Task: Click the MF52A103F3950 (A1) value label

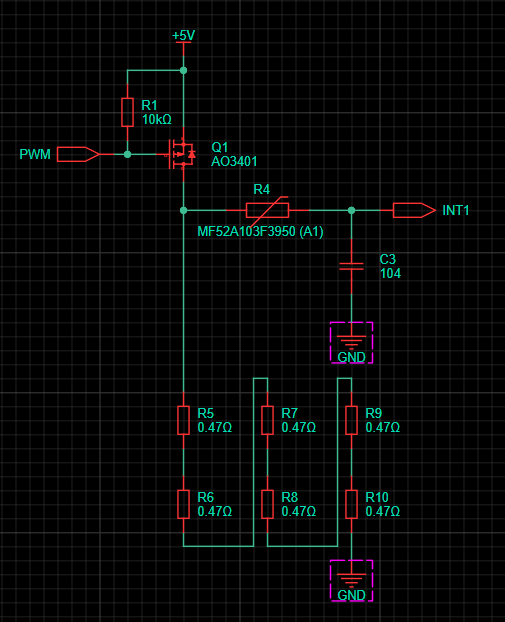Action: (x=260, y=231)
